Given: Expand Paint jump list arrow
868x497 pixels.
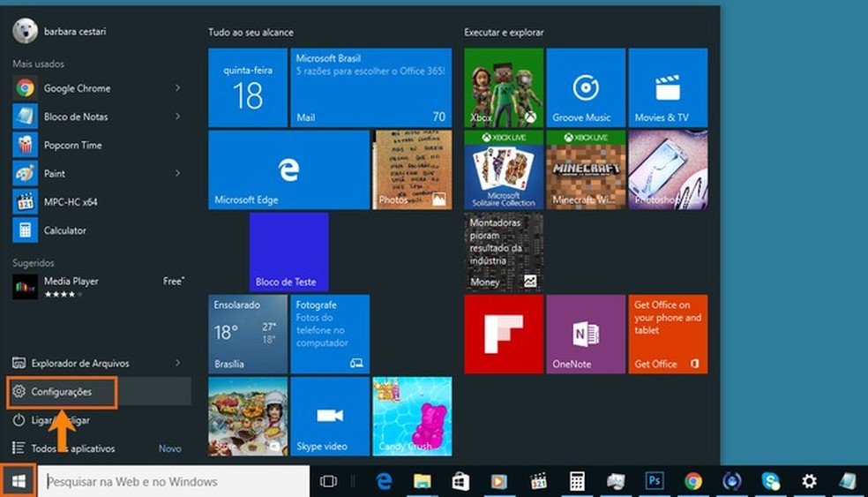Looking at the screenshot, I should coord(177,173).
